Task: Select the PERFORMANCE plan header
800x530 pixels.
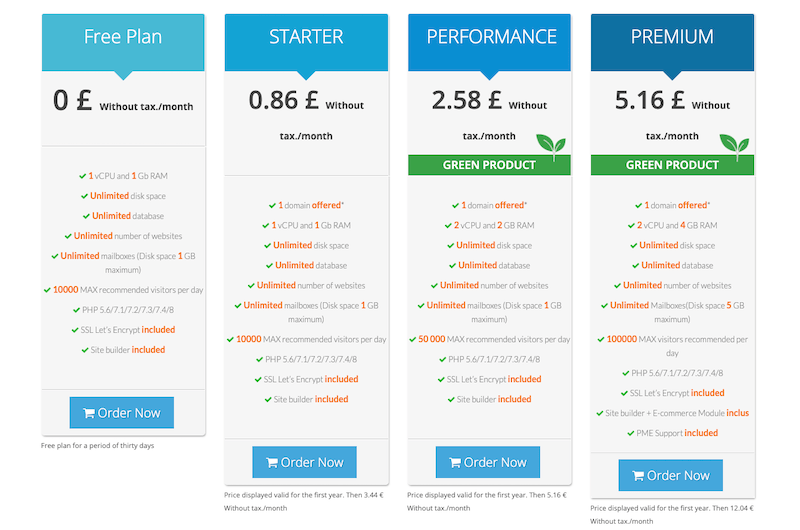Action: click(489, 42)
